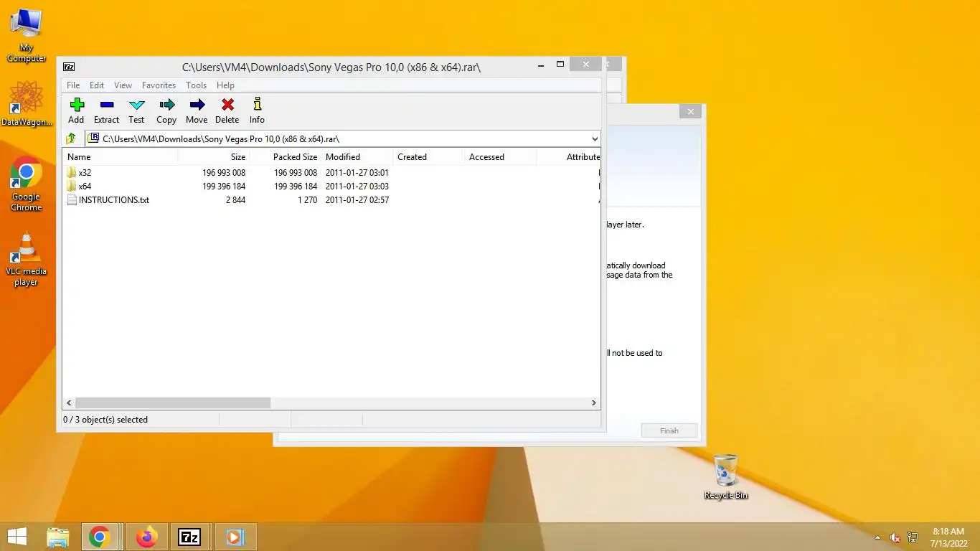
Task: Sort by Attributes column header
Action: click(x=568, y=157)
